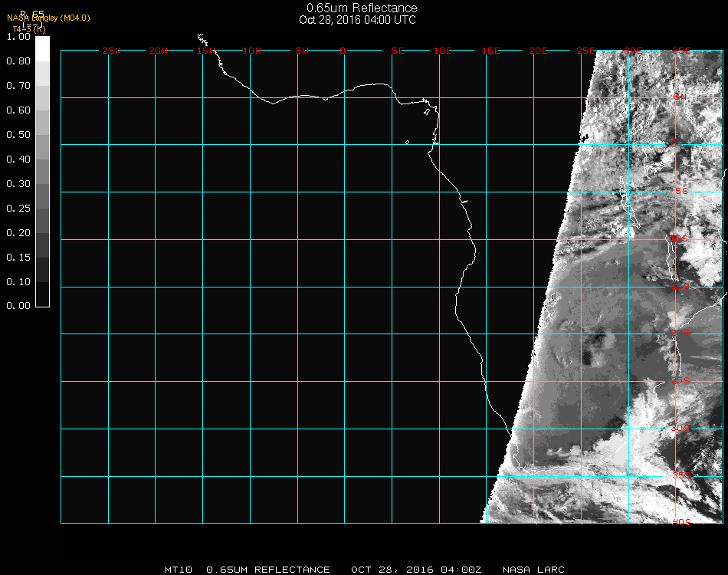
Task: Click the 5N latitude label
Action: [680, 97]
